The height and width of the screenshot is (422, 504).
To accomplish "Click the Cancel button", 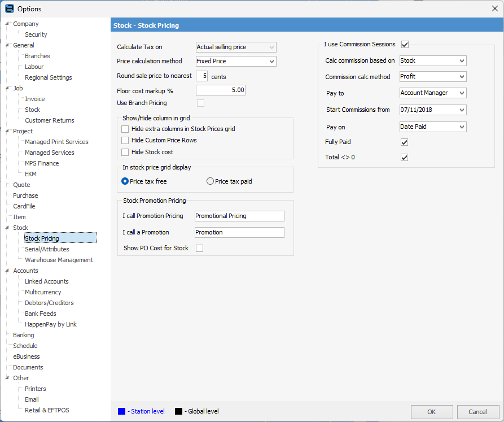I will click(x=477, y=412).
